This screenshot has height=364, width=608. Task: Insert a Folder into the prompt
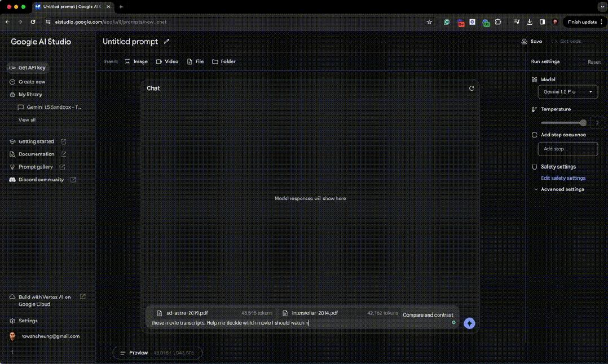[x=224, y=61]
